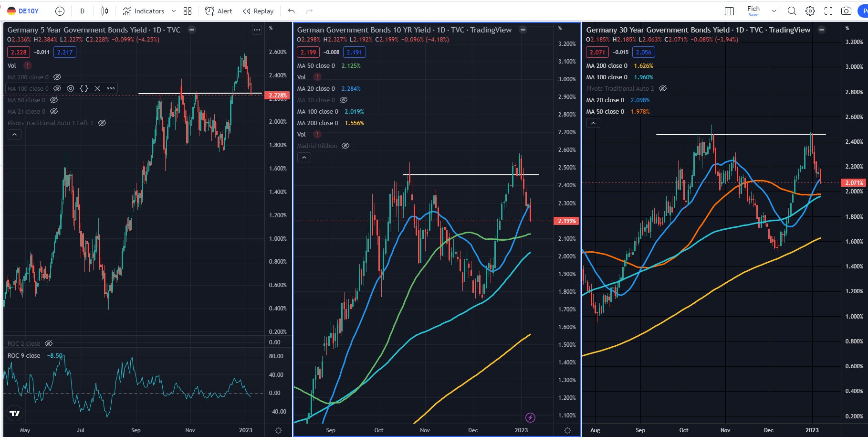Create a new Alert
Screen dimensions: 868x437
tap(219, 11)
